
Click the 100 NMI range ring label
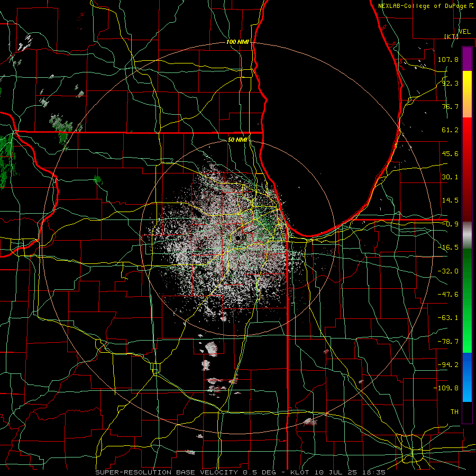pyautogui.click(x=237, y=42)
